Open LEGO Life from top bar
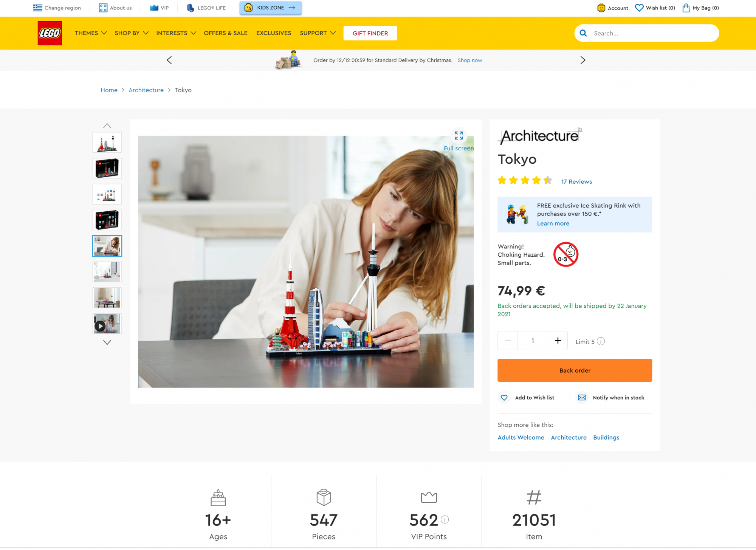 (206, 8)
